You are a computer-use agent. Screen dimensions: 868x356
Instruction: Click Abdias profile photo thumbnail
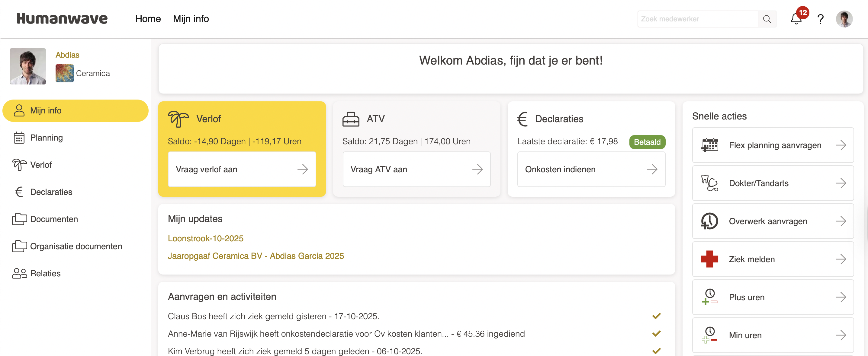point(27,66)
